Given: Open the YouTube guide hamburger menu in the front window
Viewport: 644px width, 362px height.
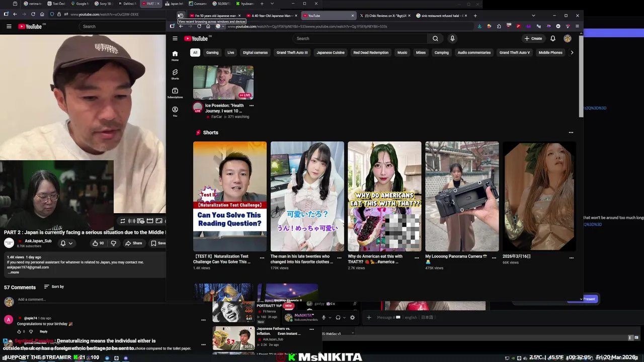Looking at the screenshot, I should pos(175,39).
